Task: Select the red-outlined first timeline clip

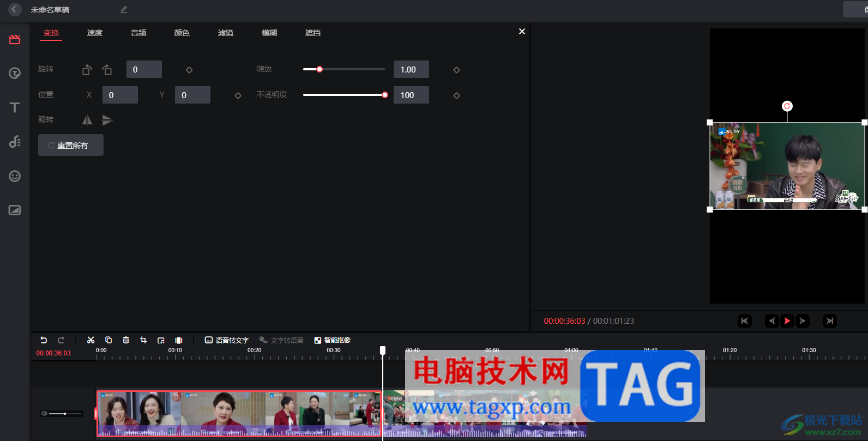Action: coord(239,413)
